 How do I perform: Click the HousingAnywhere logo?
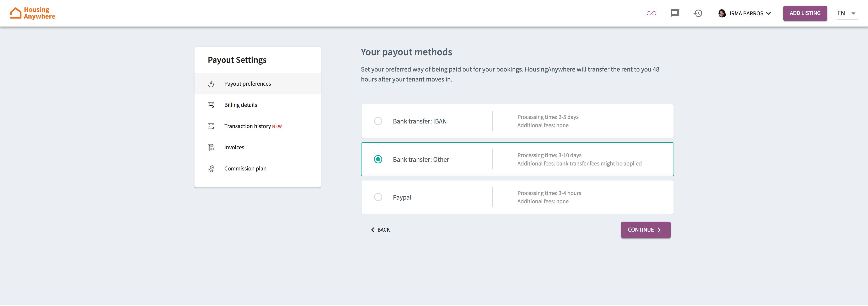click(x=32, y=13)
